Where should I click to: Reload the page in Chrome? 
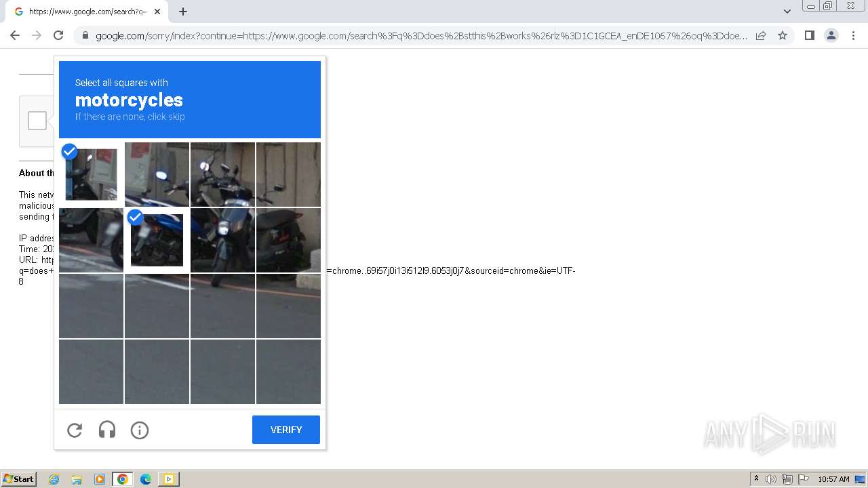(x=58, y=35)
